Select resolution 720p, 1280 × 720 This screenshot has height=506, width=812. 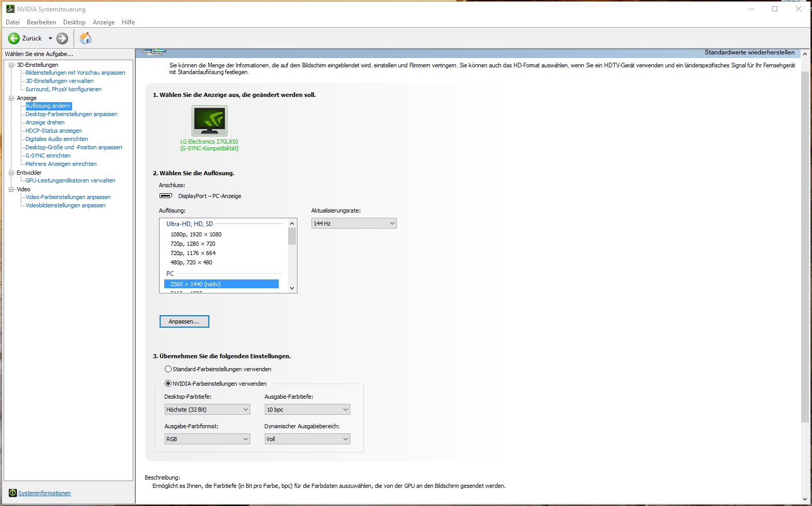pyautogui.click(x=193, y=244)
